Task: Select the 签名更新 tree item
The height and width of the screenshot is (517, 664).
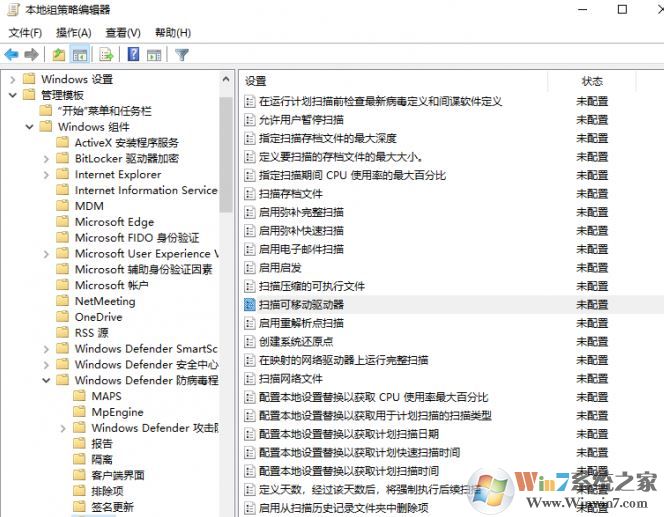Action: [113, 507]
